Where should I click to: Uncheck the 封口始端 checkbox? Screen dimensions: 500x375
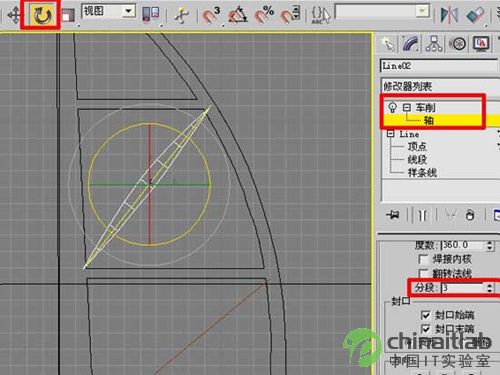(x=425, y=315)
